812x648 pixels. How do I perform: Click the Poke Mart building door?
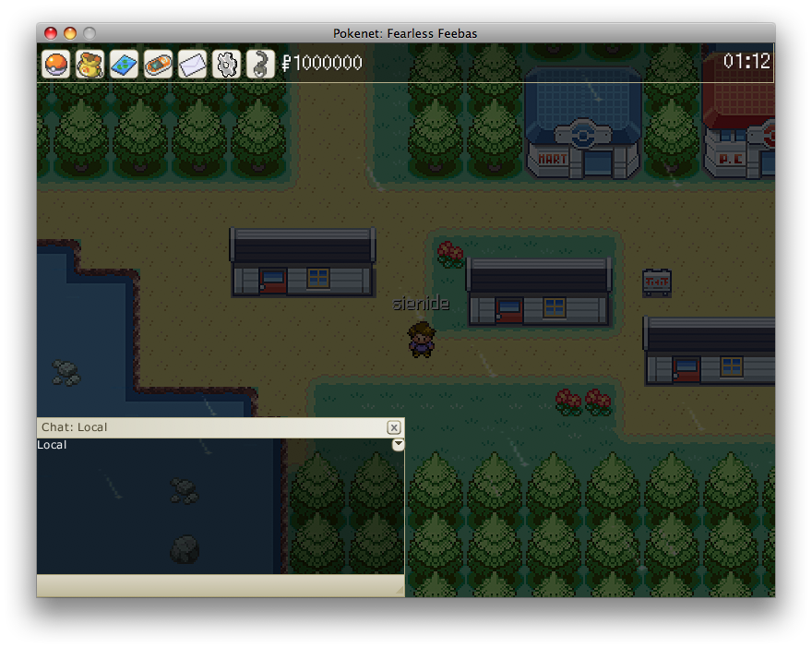[597, 162]
